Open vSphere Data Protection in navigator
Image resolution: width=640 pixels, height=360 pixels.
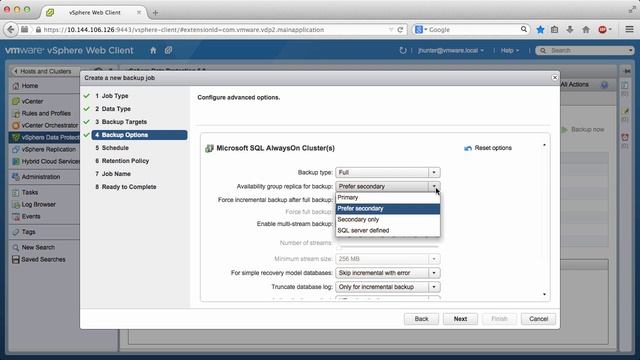coord(45,138)
